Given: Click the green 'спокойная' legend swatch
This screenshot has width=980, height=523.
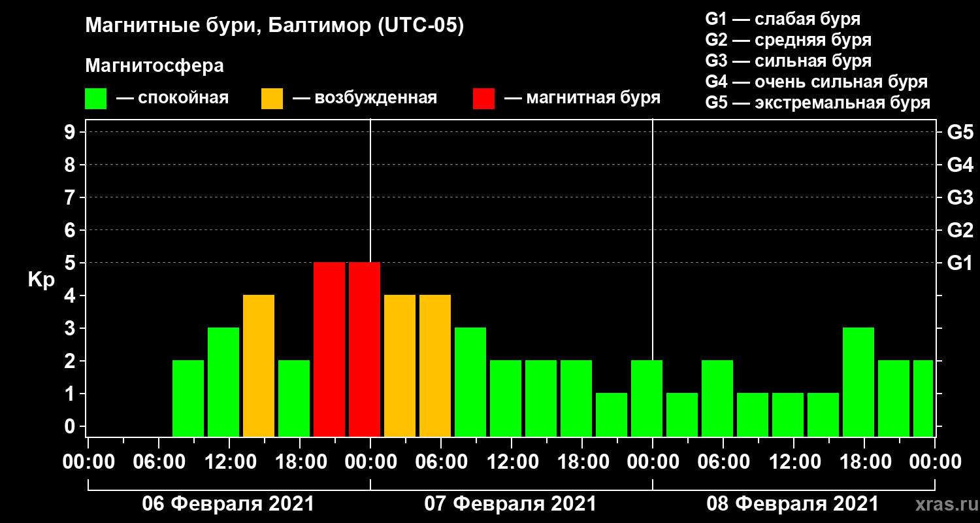Looking at the screenshot, I should click(x=95, y=99).
